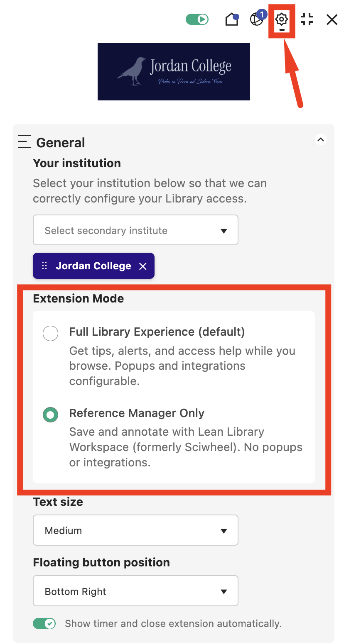Open the secondary institute dropdown
Screen dimensions: 339x644
pyautogui.click(x=135, y=230)
